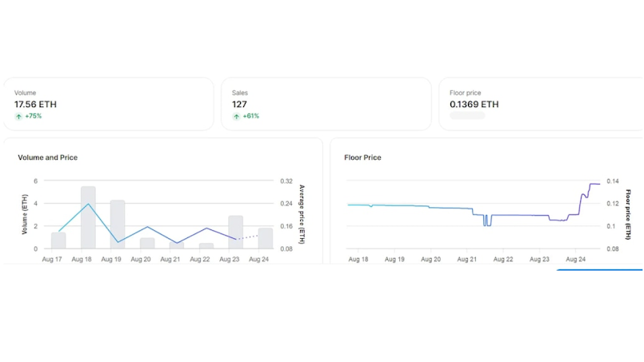Click the Floor price card label
Image resolution: width=644 pixels, height=362 pixels.
pos(465,93)
